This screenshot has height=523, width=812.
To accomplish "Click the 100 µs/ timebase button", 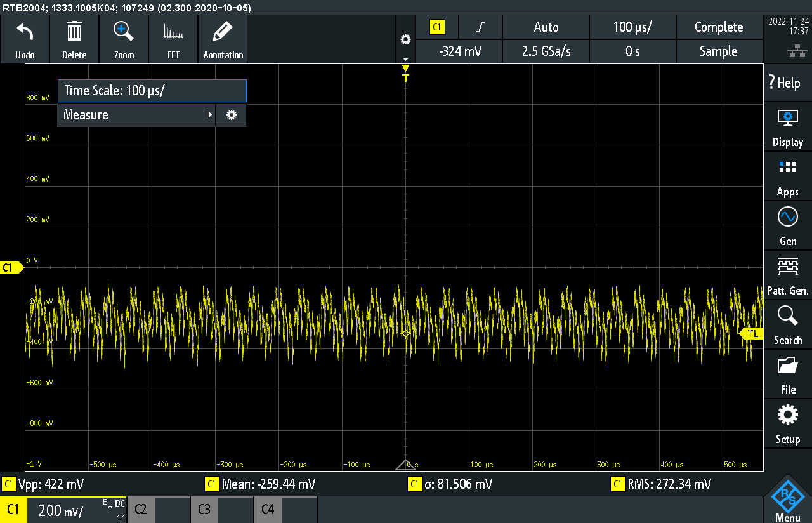I will [632, 27].
